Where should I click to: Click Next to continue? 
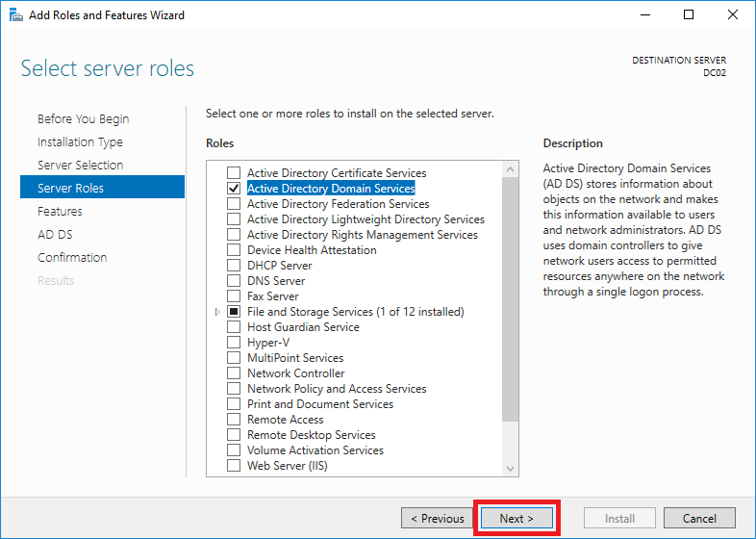[517, 518]
